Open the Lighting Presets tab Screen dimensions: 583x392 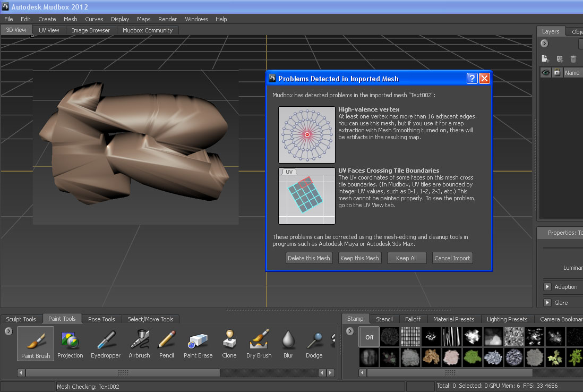coord(507,319)
